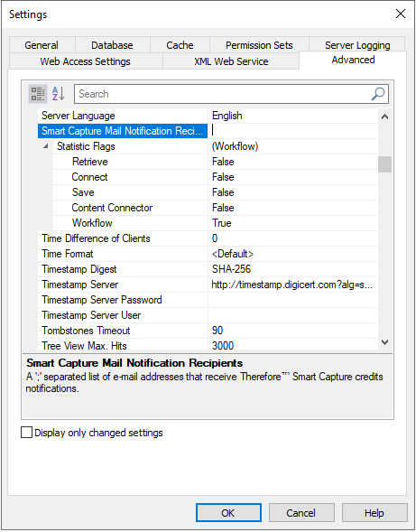
Task: Open the General tab
Action: (42, 45)
